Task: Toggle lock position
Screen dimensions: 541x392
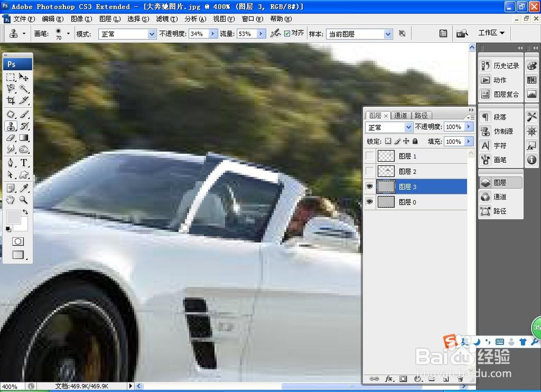Action: 406,141
